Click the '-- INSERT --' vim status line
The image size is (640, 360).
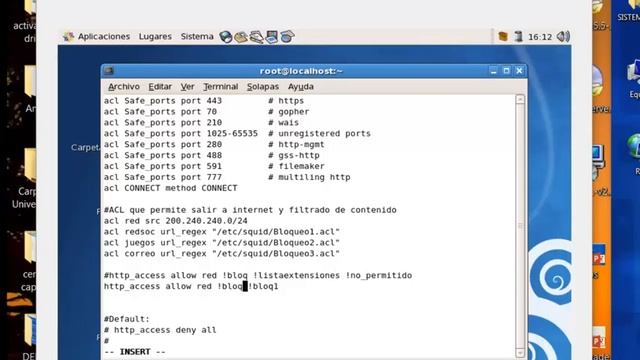(x=135, y=352)
